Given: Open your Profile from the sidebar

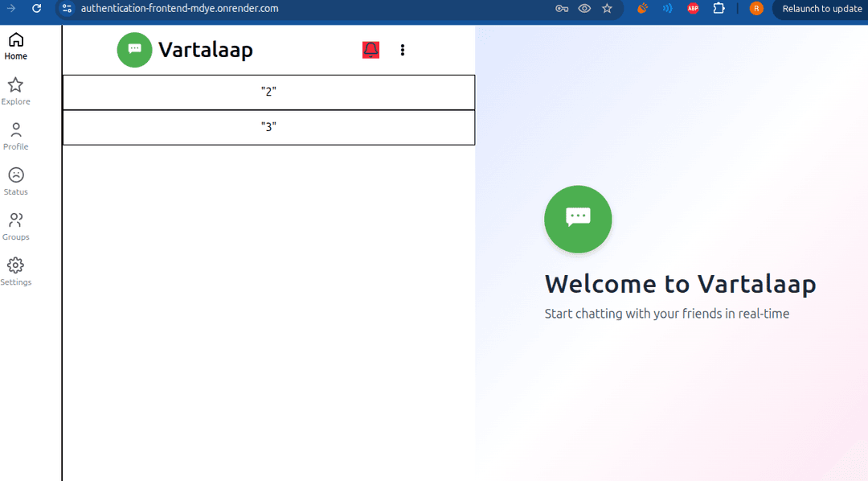Looking at the screenshot, I should coord(15,134).
